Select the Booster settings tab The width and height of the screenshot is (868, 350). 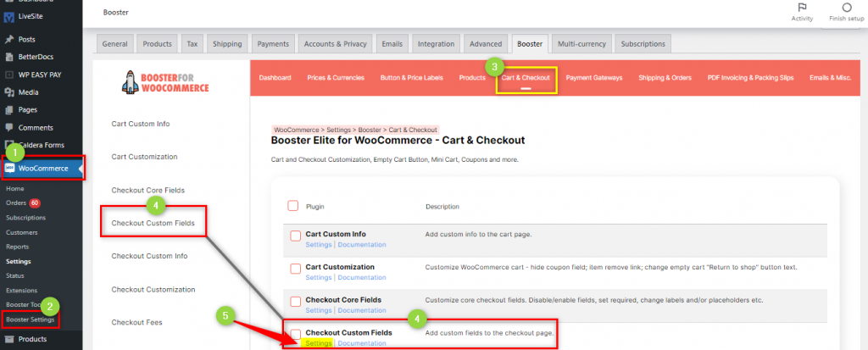click(530, 44)
